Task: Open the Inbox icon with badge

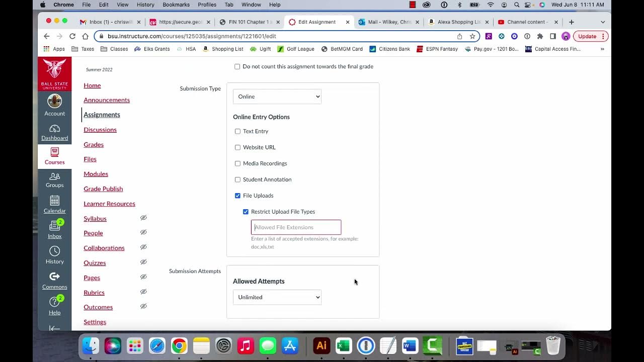Action: pyautogui.click(x=54, y=226)
